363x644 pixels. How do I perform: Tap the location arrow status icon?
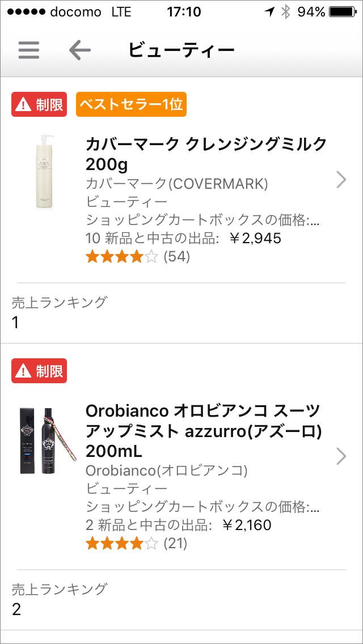(x=269, y=12)
